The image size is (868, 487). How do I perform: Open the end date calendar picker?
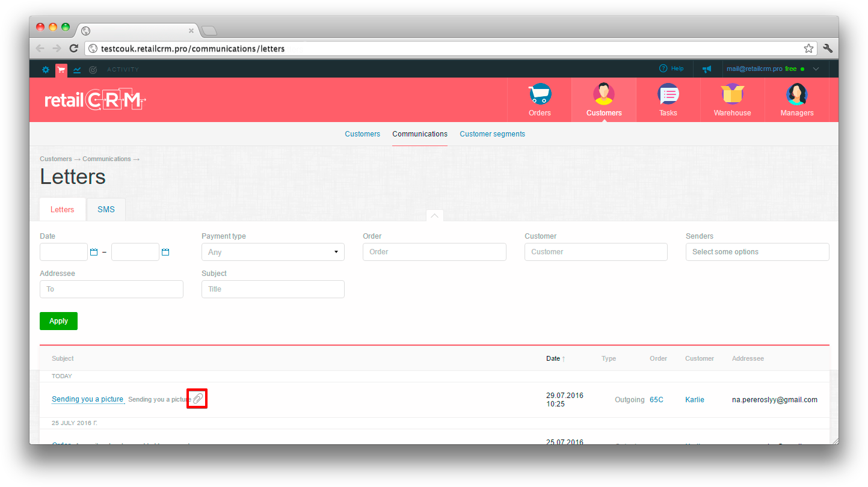click(165, 253)
